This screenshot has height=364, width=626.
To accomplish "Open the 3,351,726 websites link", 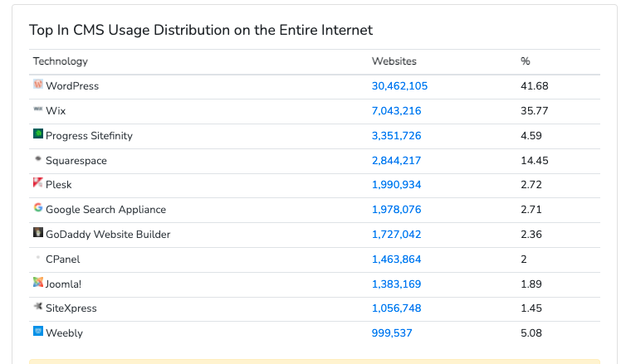I will click(397, 136).
